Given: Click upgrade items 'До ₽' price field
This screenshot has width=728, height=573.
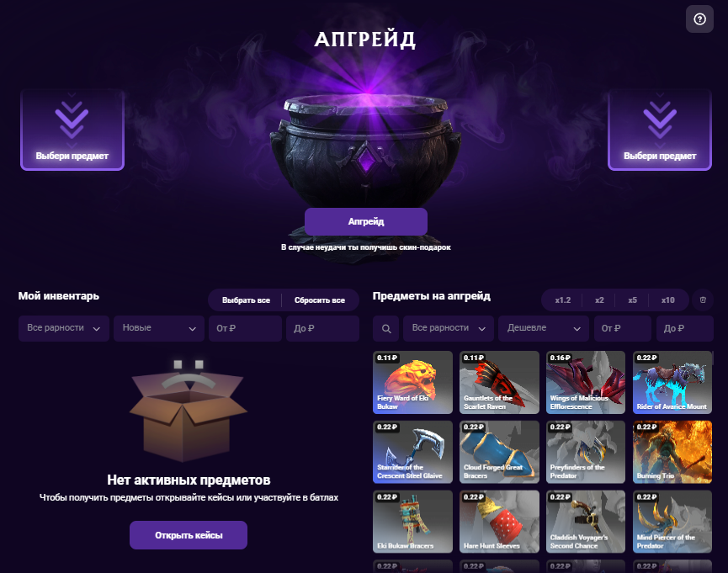Looking at the screenshot, I should (x=685, y=328).
